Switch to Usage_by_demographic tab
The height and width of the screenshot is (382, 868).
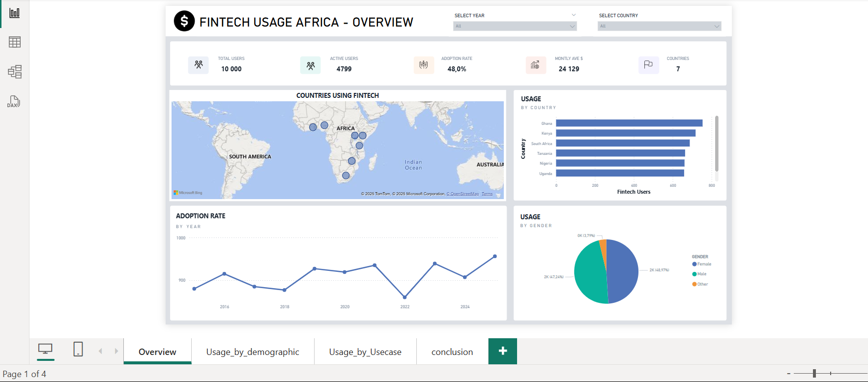coord(253,352)
